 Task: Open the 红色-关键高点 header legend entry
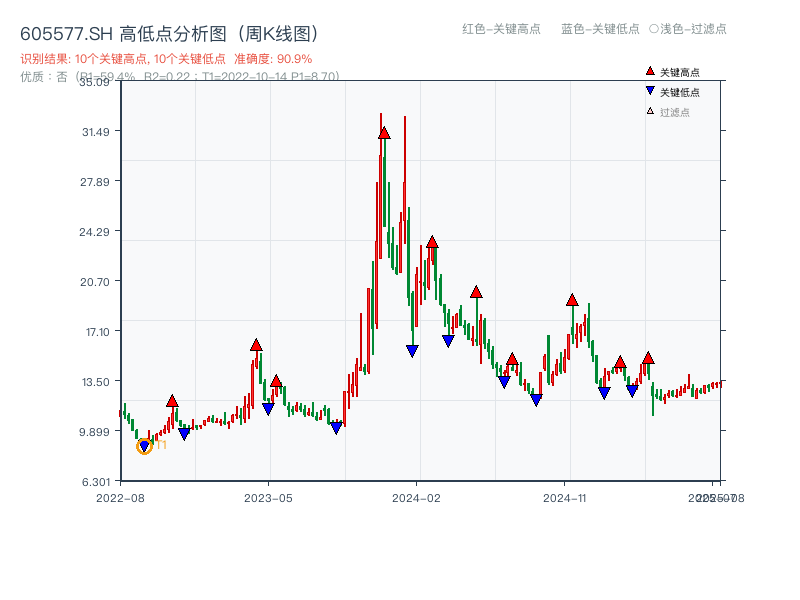point(502,30)
